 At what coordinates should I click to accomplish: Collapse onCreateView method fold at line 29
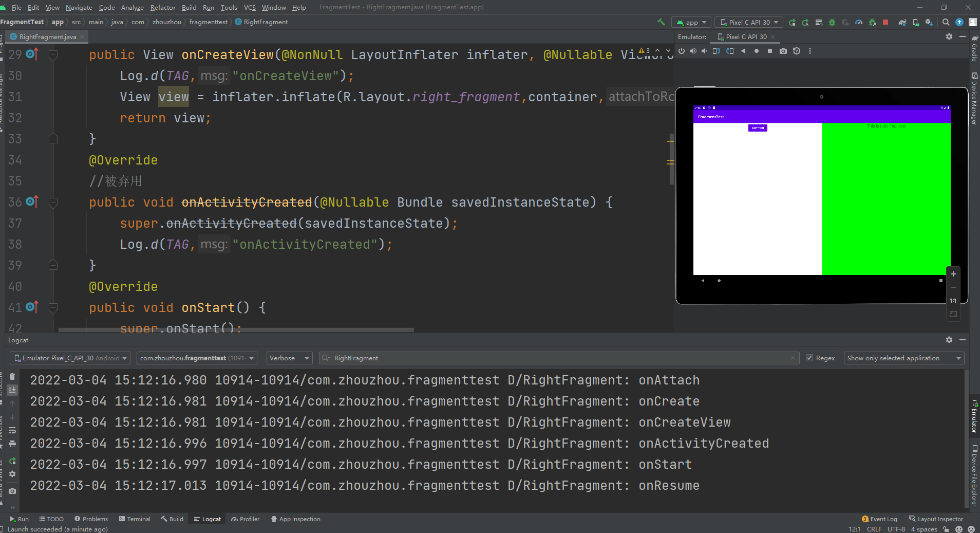53,54
